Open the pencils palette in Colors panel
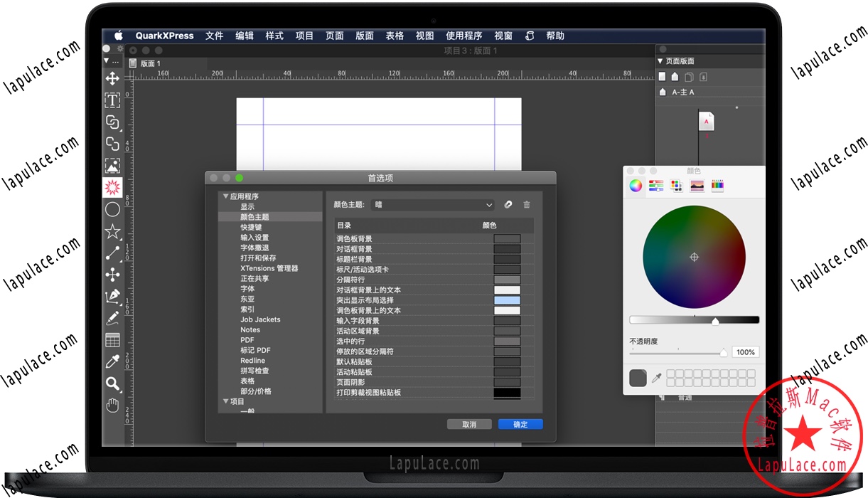Viewport: 868px width, 498px height. pyautogui.click(x=717, y=184)
